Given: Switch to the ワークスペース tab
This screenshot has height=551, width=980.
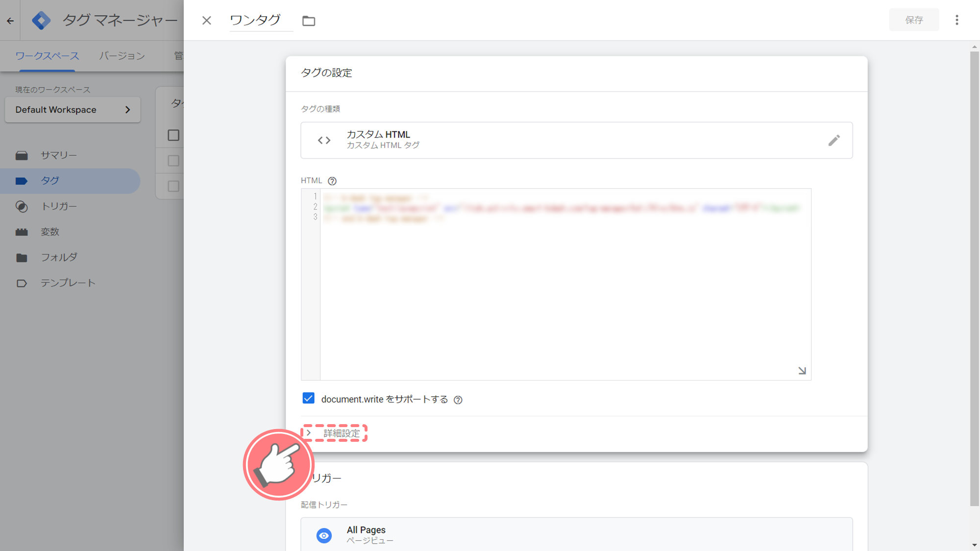Looking at the screenshot, I should tap(47, 56).
